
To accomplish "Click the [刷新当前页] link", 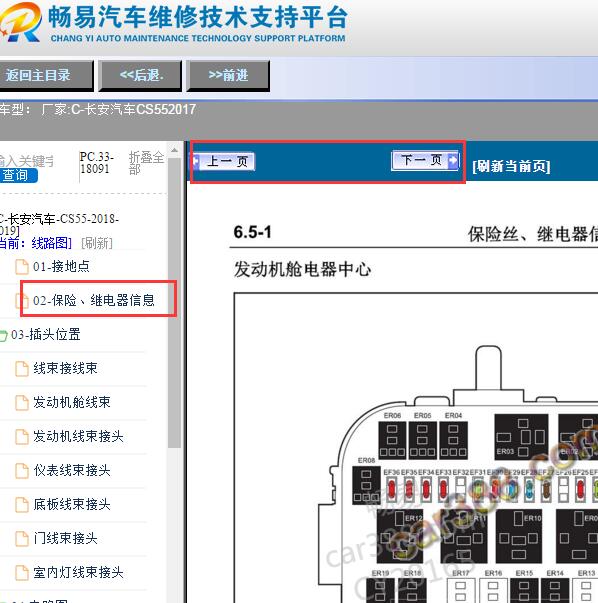I will [511, 167].
